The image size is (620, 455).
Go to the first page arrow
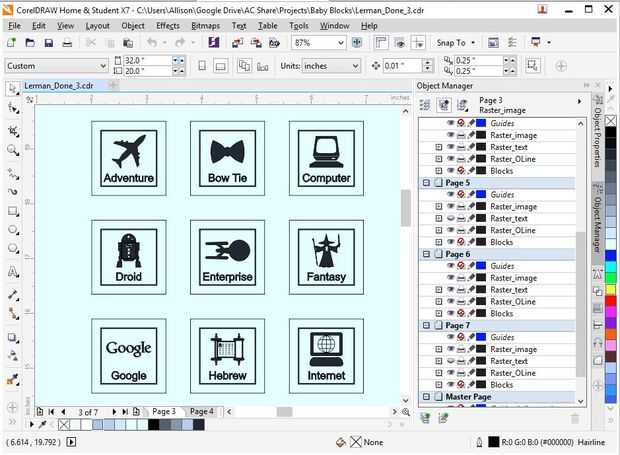[51, 412]
